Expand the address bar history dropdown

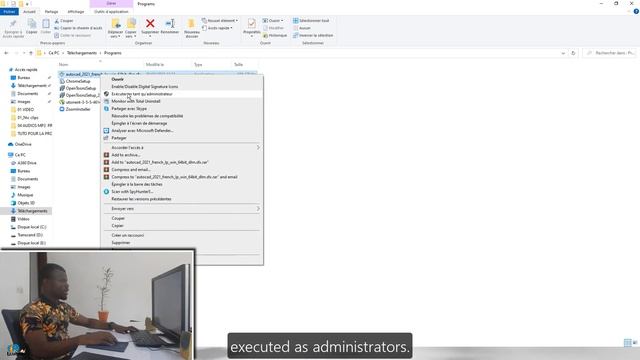[563, 53]
